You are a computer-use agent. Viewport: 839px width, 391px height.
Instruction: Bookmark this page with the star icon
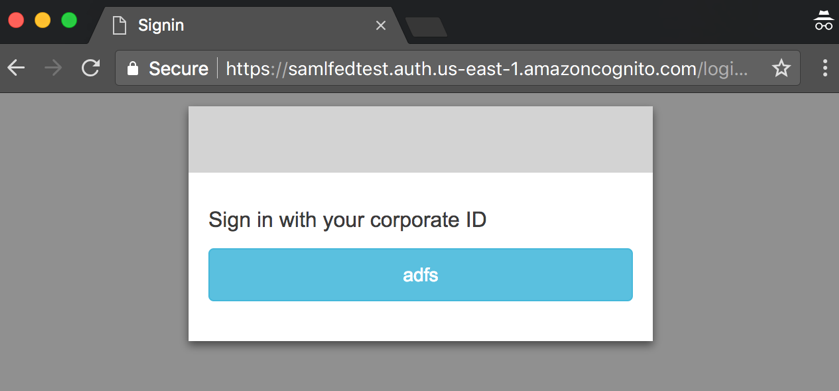(781, 68)
